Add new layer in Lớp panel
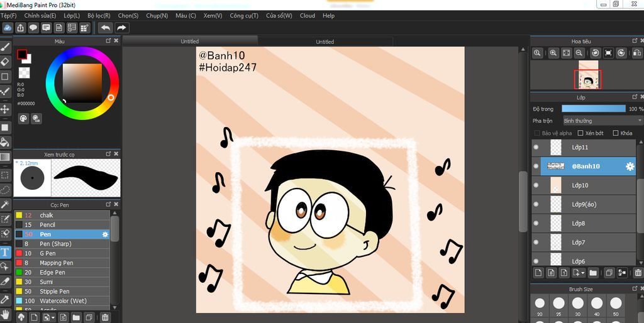644x323 pixels. tap(538, 273)
